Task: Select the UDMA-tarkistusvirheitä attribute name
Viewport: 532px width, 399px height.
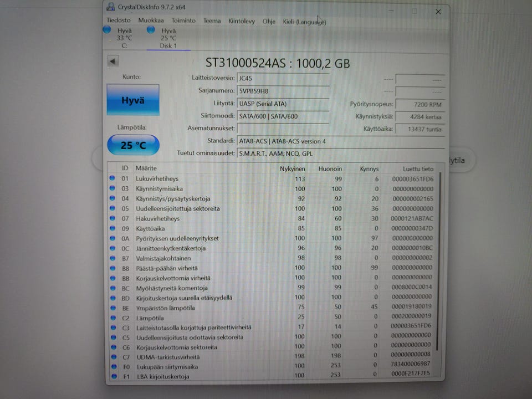Action: pyautogui.click(x=168, y=357)
